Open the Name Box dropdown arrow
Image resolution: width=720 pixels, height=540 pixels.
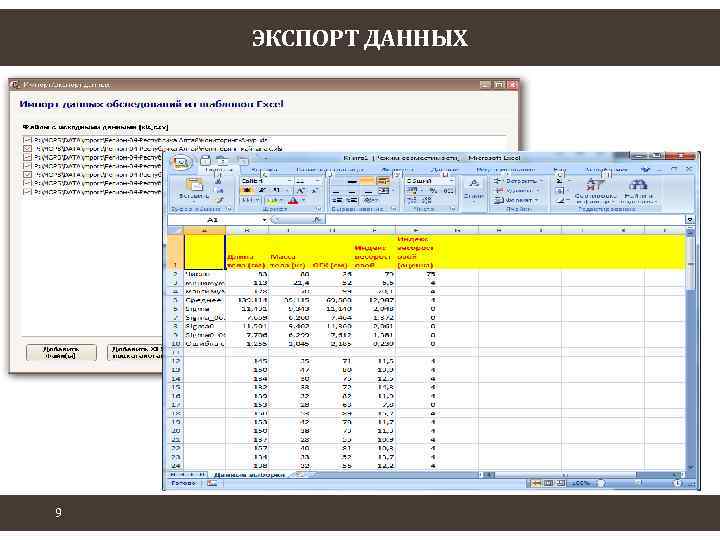tap(264, 220)
